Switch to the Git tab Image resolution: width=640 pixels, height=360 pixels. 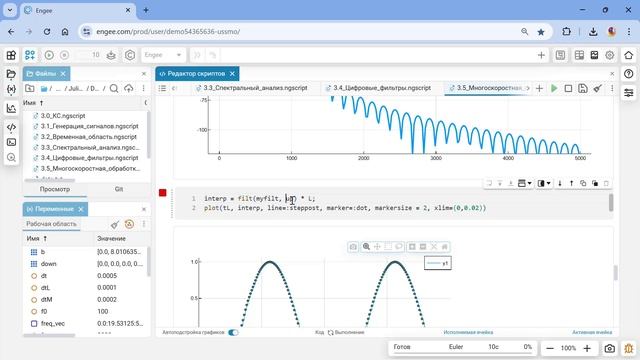(119, 189)
